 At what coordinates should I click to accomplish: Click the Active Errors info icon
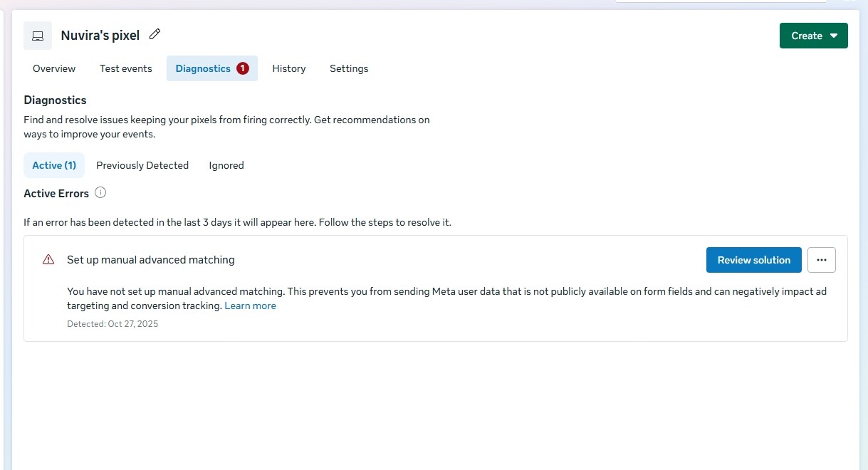click(x=100, y=193)
